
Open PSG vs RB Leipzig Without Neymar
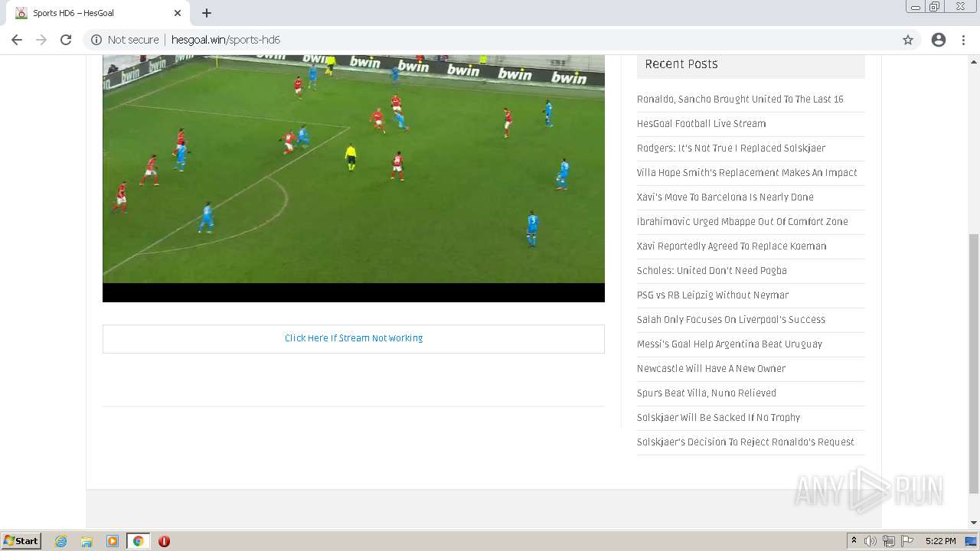click(x=713, y=295)
